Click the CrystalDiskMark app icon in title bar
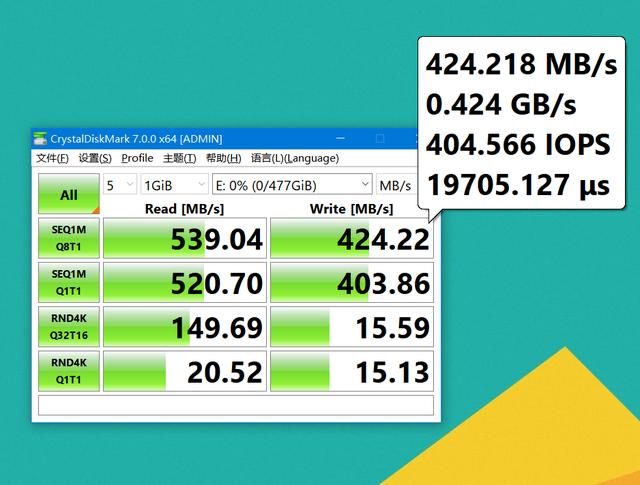The width and height of the screenshot is (640, 485). 40,139
